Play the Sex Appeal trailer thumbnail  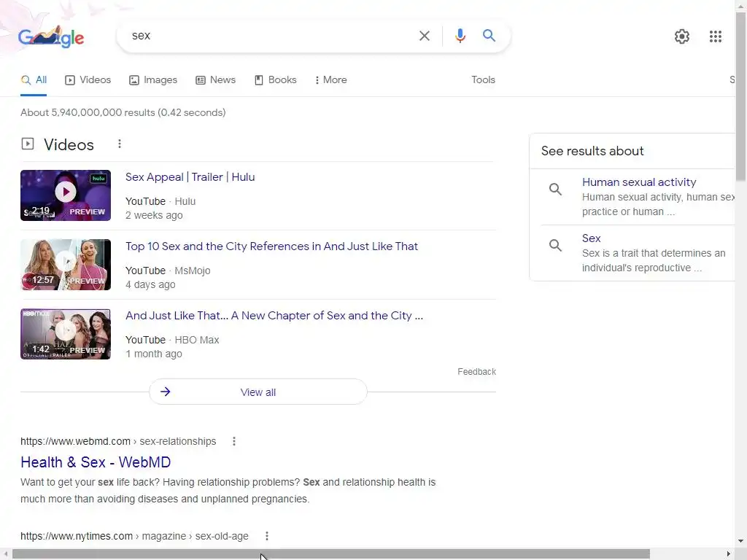point(66,195)
